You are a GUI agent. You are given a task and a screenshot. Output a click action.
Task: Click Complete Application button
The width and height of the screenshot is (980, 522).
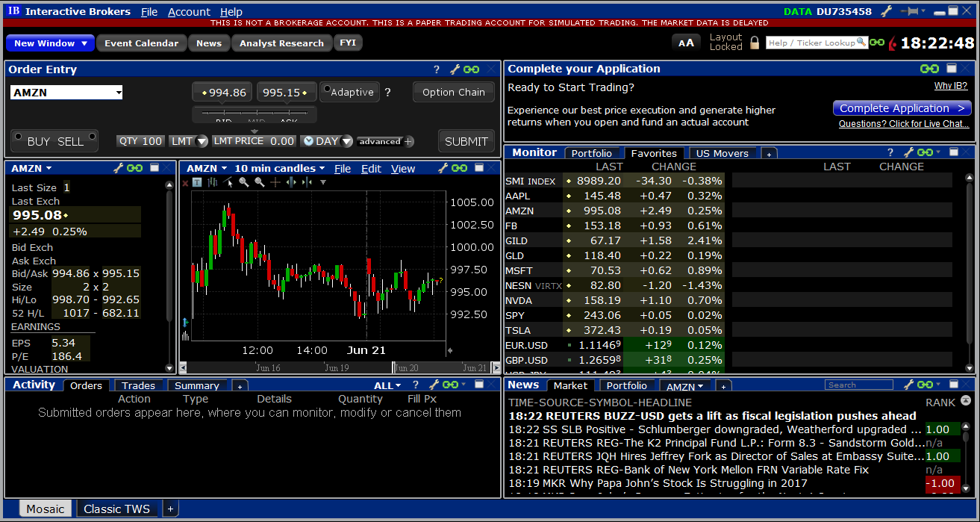[902, 108]
